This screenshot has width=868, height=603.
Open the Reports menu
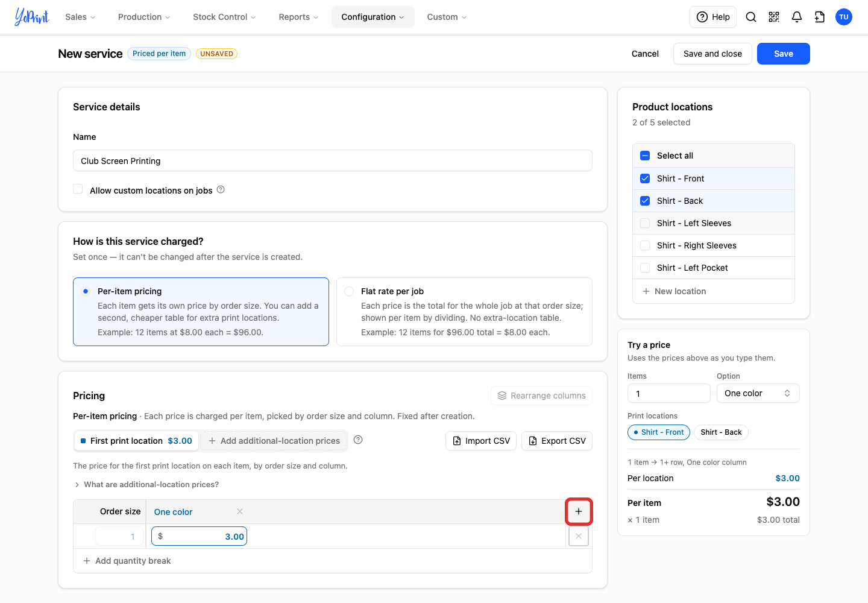coord(298,17)
